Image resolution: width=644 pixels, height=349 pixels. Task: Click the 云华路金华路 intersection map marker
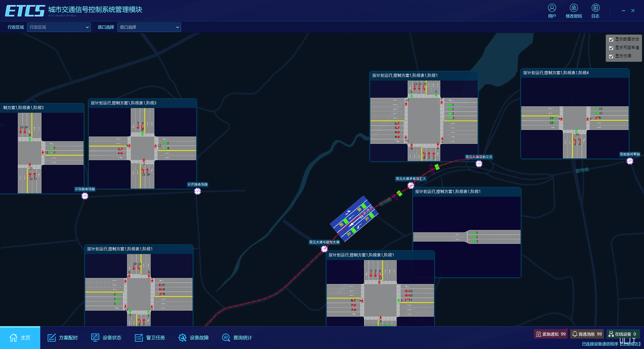pyautogui.click(x=85, y=196)
